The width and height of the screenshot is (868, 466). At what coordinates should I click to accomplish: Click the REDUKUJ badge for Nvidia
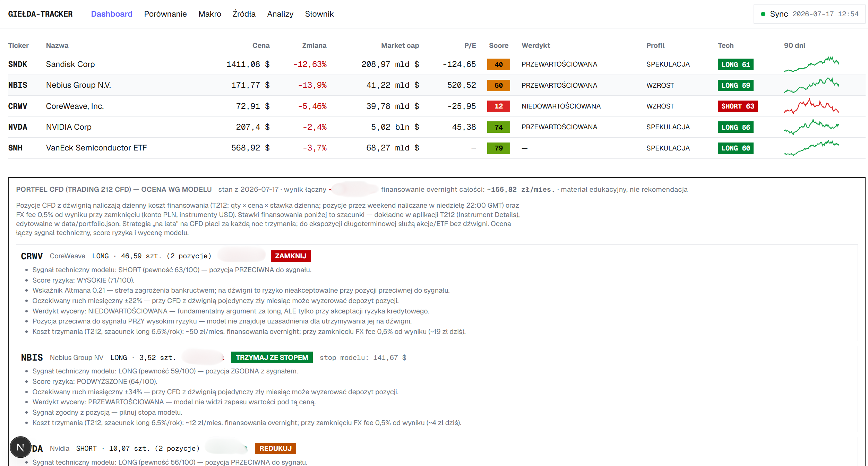click(275, 448)
